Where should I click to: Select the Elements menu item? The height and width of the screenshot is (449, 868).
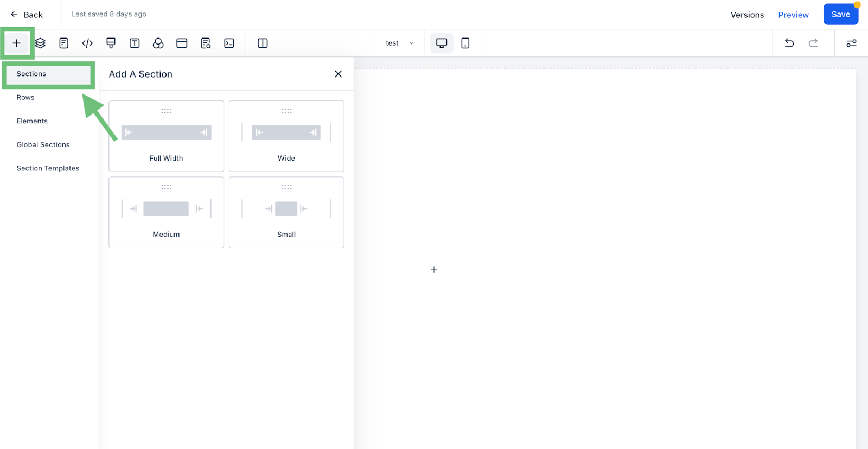pyautogui.click(x=32, y=121)
